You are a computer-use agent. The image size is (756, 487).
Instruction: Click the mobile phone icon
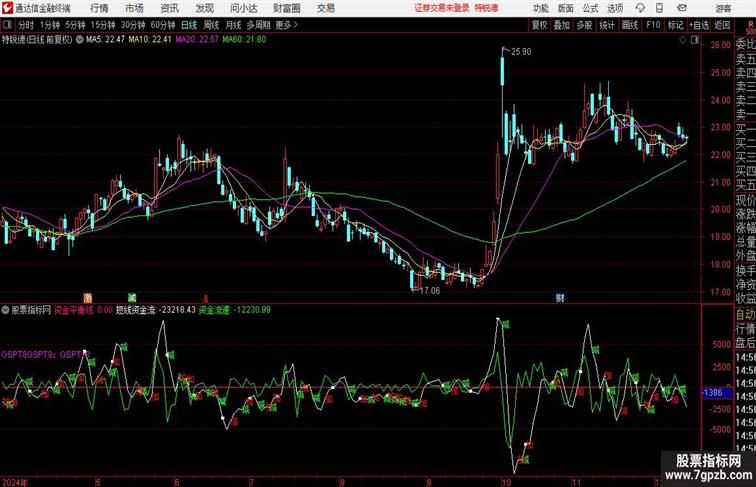659,8
